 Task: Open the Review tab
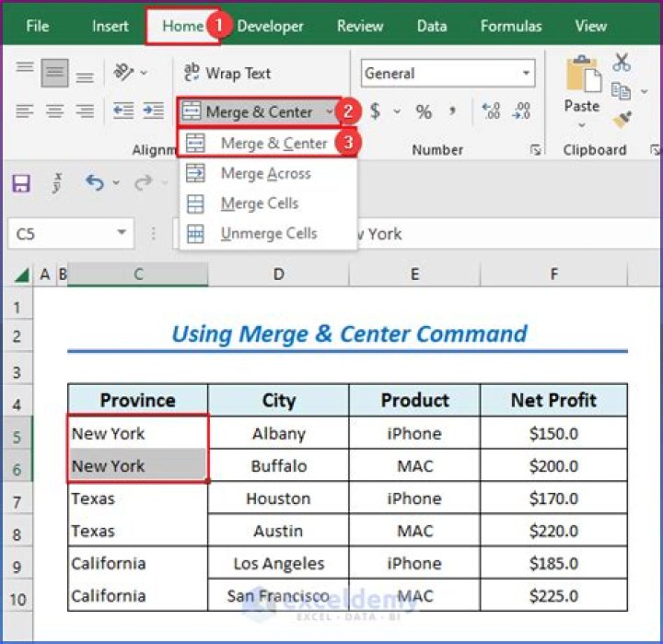360,26
